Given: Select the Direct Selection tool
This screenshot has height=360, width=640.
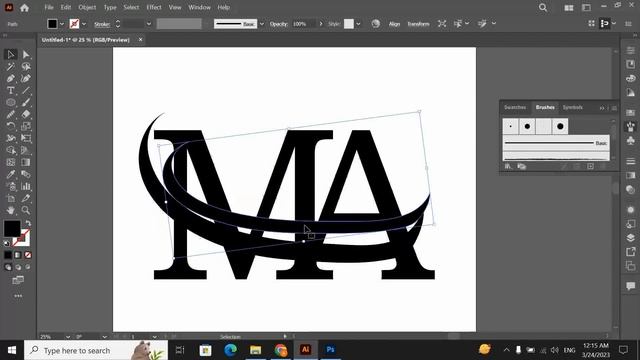Looking at the screenshot, I should click(x=26, y=54).
